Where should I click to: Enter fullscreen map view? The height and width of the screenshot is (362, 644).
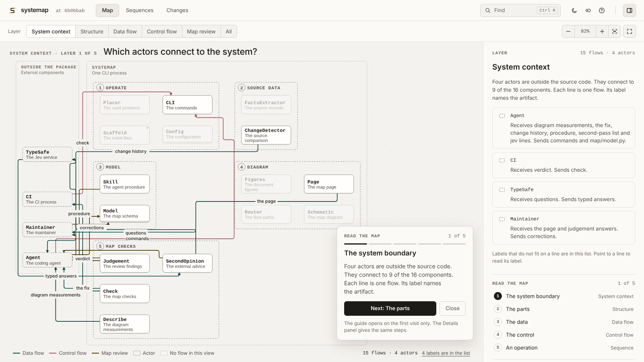(x=630, y=31)
